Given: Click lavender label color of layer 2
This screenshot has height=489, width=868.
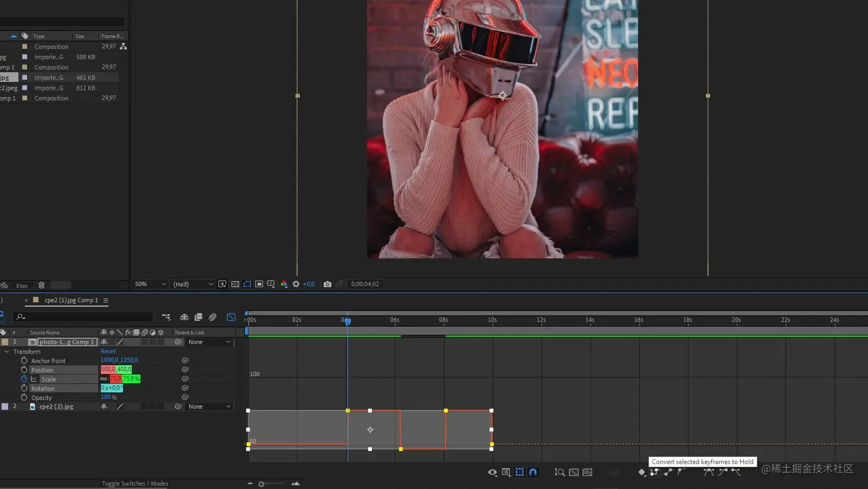Looking at the screenshot, I should click(x=5, y=406).
